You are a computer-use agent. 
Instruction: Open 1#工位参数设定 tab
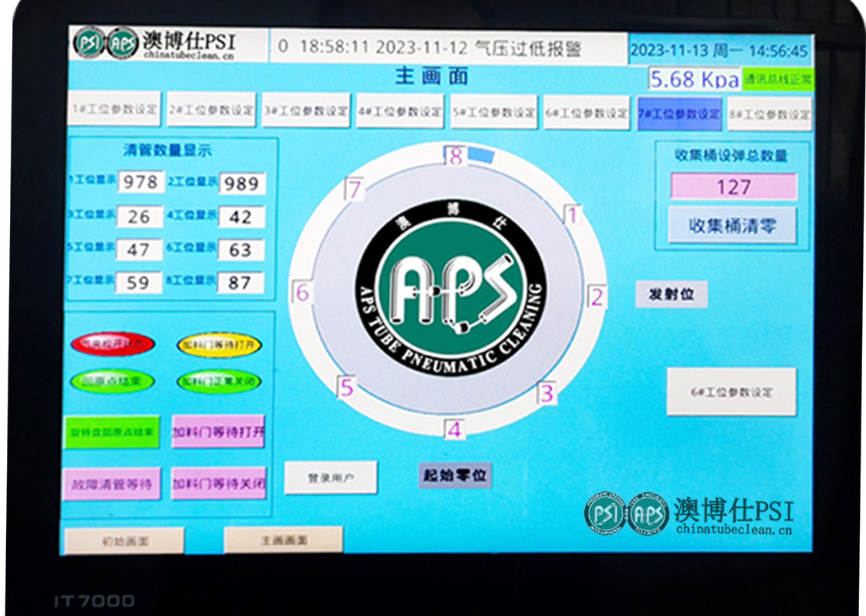[114, 110]
